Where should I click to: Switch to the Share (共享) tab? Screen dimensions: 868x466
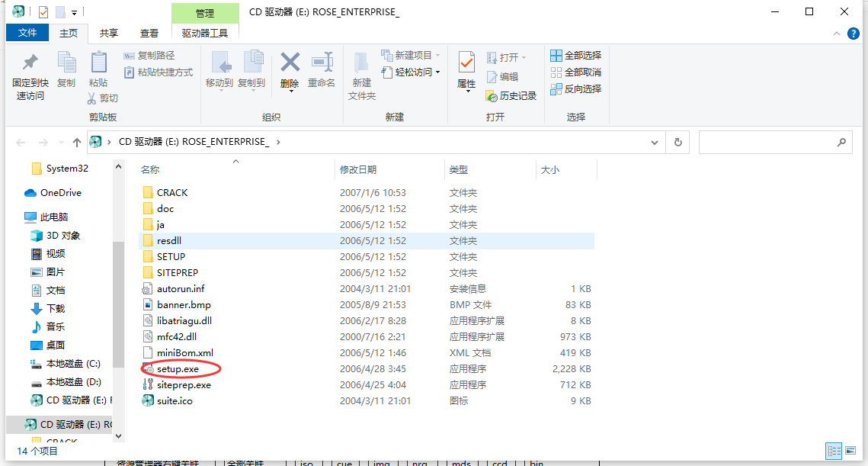(x=109, y=34)
